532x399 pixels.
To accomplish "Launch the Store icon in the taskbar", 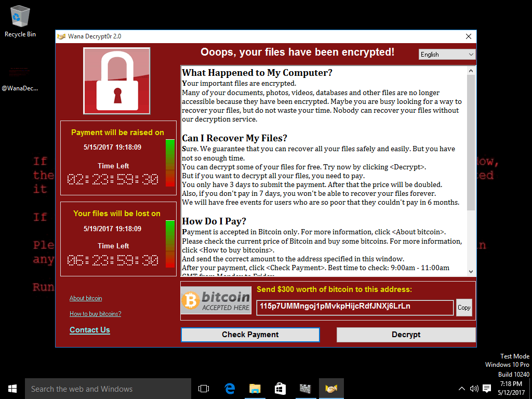I will pos(280,389).
